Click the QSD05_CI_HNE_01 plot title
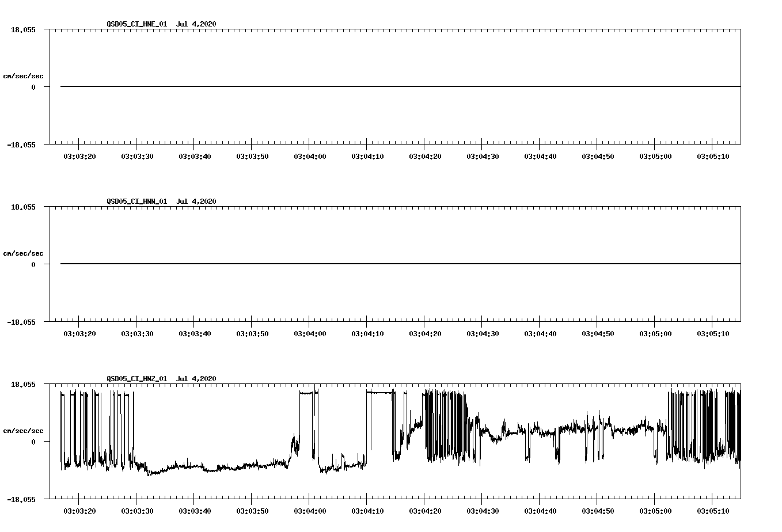 click(x=161, y=24)
